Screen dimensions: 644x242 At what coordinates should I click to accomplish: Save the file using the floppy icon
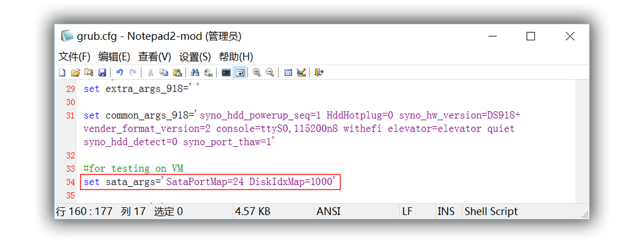pos(102,73)
